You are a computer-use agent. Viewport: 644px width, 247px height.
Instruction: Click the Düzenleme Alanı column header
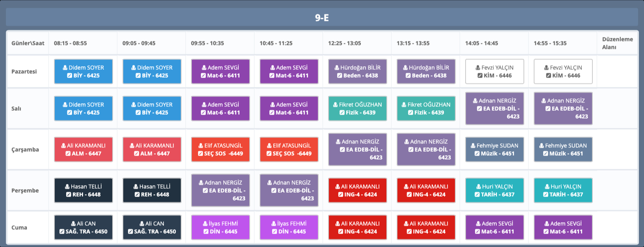617,43
